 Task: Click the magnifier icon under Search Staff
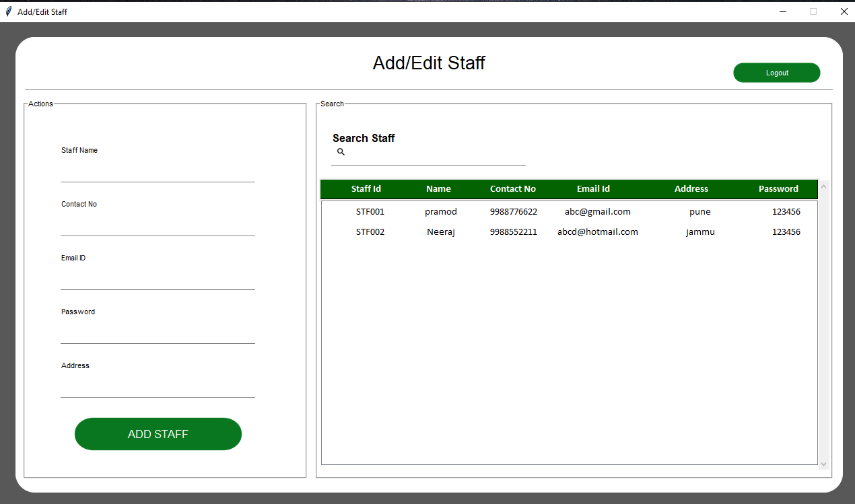(341, 152)
